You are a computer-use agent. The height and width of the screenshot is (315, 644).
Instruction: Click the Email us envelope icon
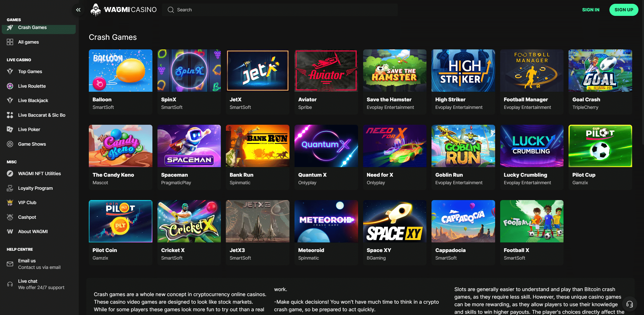10,264
